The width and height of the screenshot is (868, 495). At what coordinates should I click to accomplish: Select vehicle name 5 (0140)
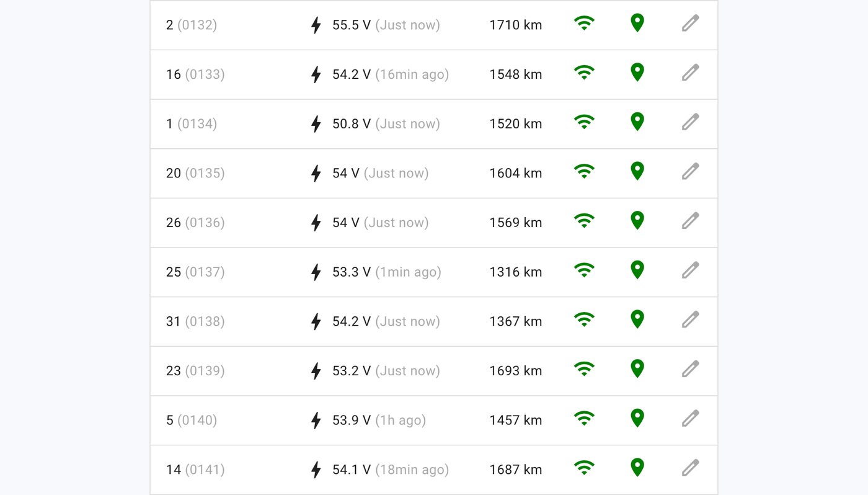tap(192, 420)
